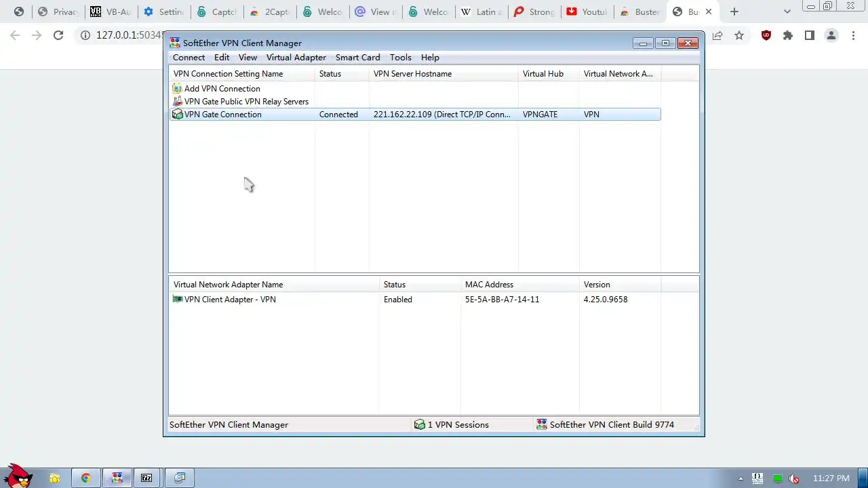Click the Chrome forward arrow
868x488 pixels.
point(37,35)
